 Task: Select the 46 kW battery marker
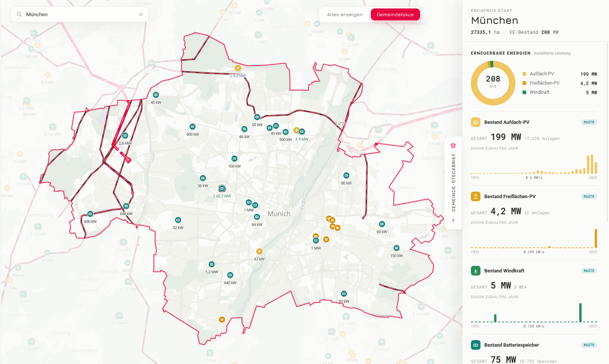point(244,129)
